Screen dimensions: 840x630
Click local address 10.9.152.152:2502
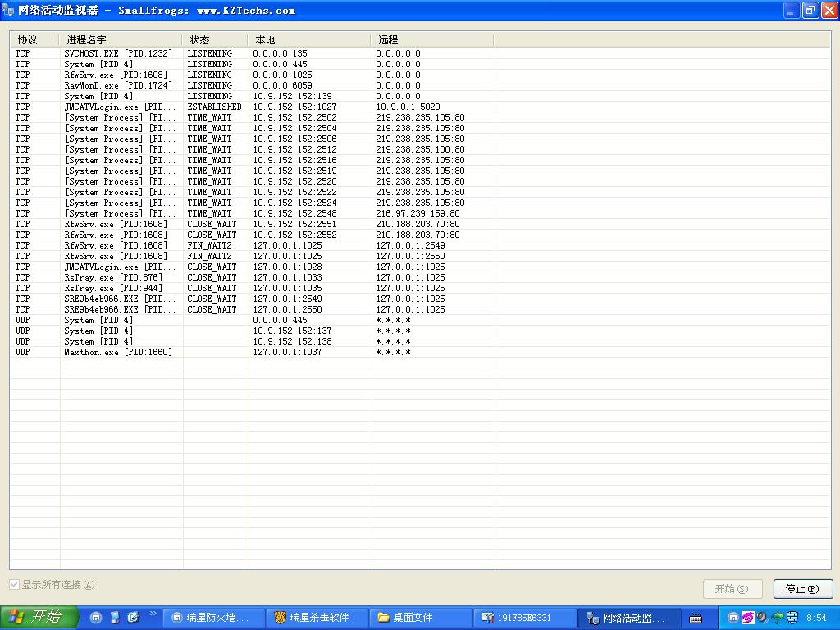(294, 118)
